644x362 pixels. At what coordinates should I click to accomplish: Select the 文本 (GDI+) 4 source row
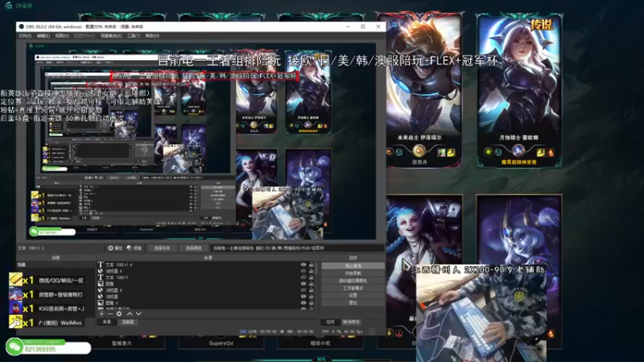tap(207, 265)
